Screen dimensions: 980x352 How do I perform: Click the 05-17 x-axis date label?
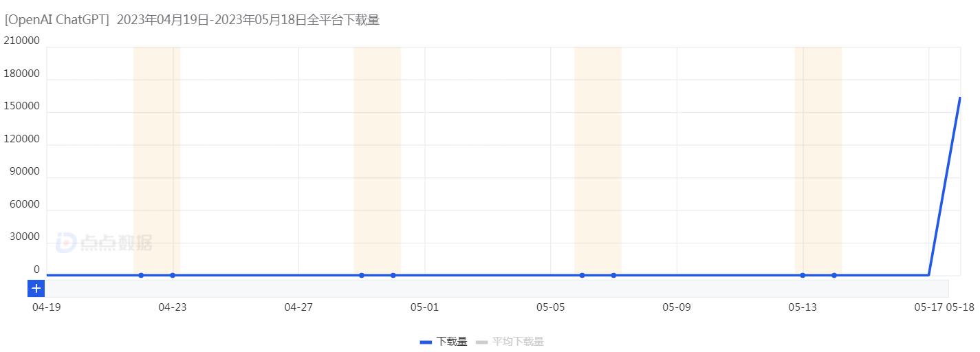tap(928, 307)
